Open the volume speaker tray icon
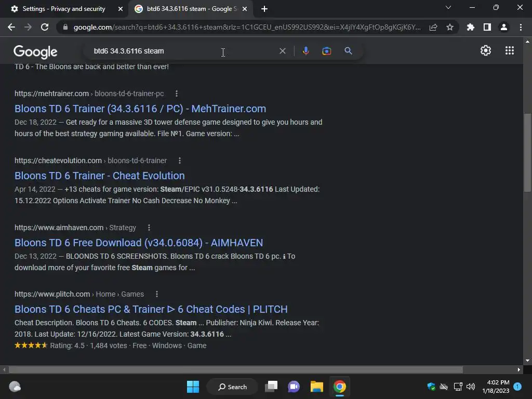 (471, 387)
